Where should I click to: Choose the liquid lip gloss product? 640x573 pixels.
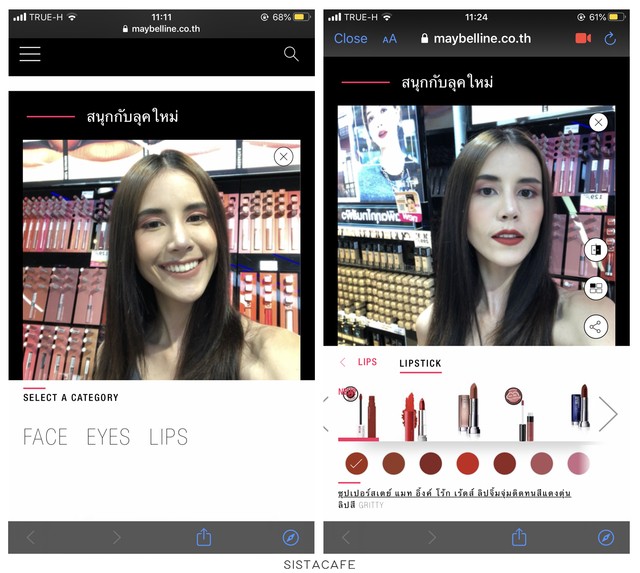520,414
